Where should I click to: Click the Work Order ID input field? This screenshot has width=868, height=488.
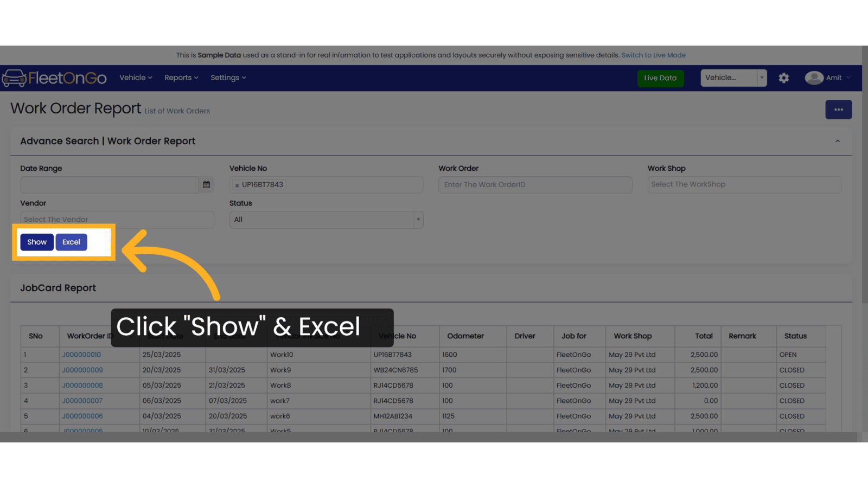[535, 185]
